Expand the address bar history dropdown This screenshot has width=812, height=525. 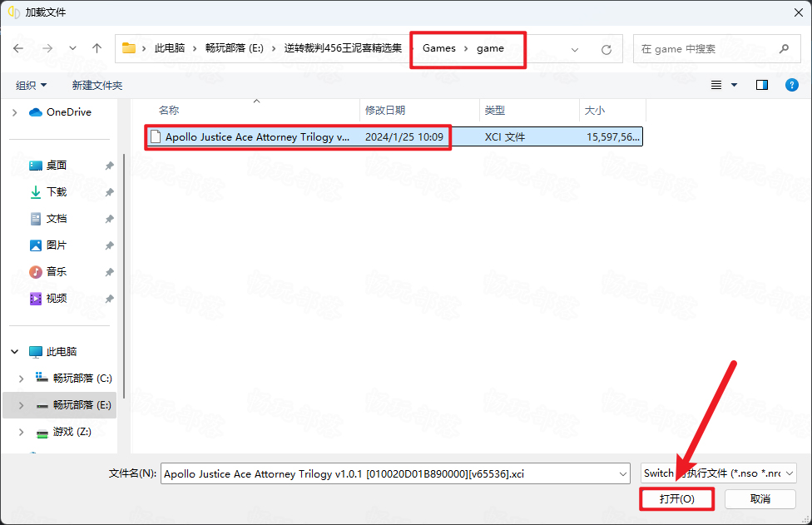point(575,50)
